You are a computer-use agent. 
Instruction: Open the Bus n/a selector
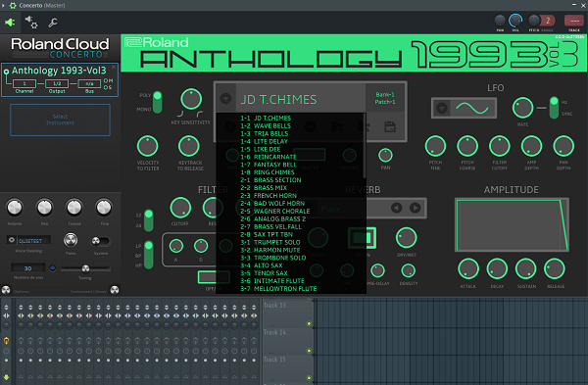click(x=89, y=83)
